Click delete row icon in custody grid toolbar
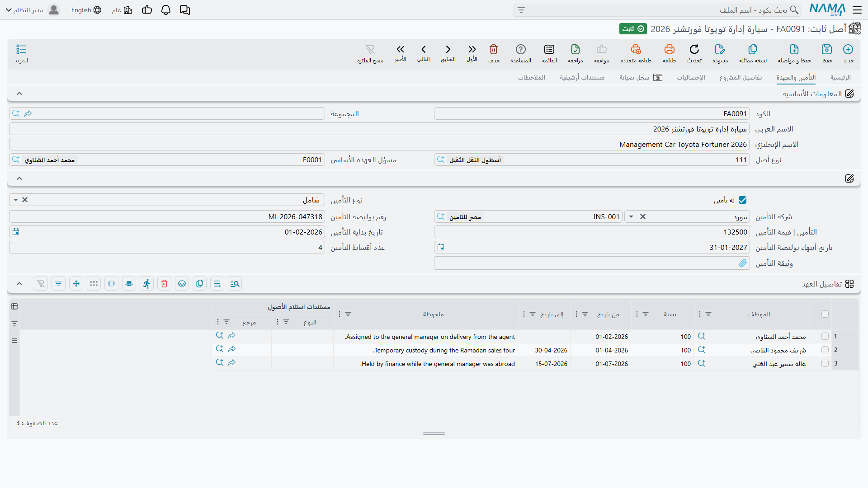This screenshot has width=868, height=488. (x=165, y=284)
